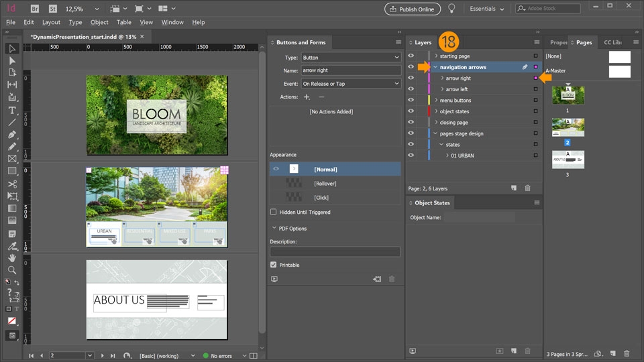Image resolution: width=644 pixels, height=362 pixels.
Task: Go to first page button
Action: click(32, 356)
